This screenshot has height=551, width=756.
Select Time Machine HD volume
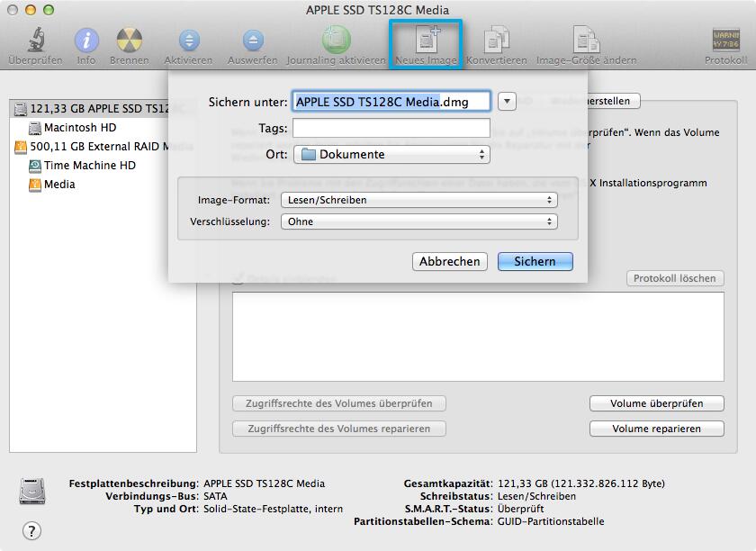coord(88,166)
